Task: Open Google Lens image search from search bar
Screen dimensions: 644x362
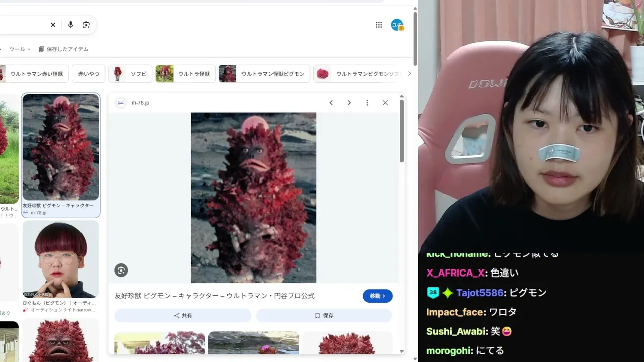Action: (x=86, y=25)
